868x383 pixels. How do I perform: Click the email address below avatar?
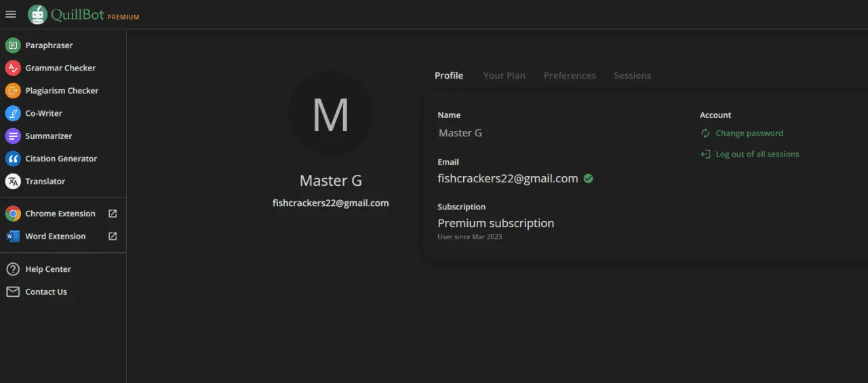coord(331,203)
